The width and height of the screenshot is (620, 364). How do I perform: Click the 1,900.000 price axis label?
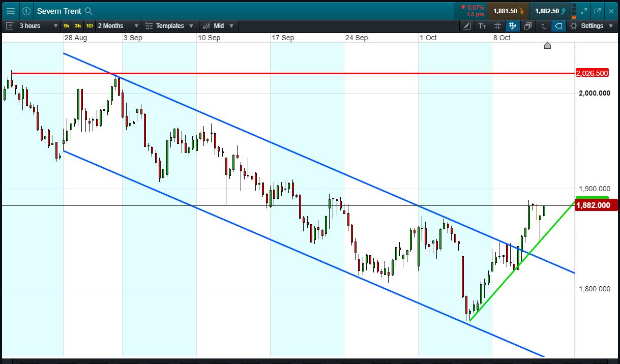point(594,189)
